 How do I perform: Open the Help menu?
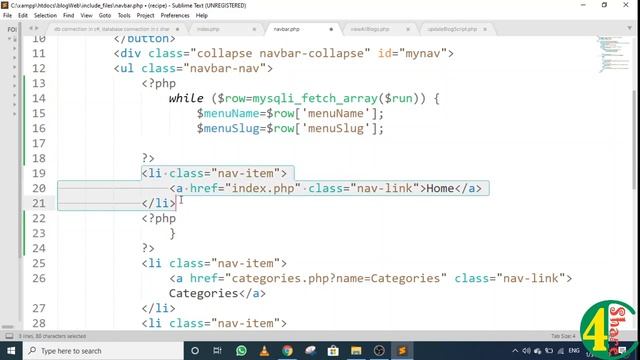pyautogui.click(x=202, y=16)
